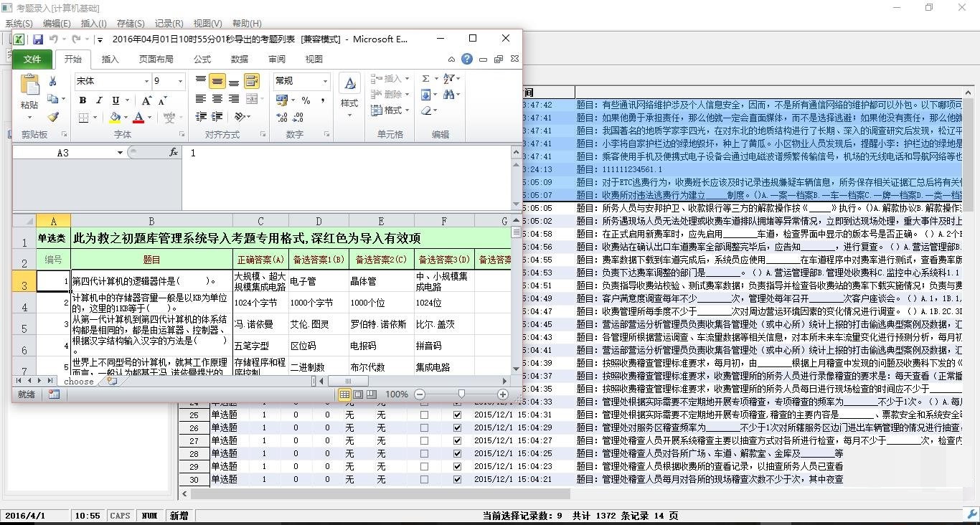Open the number format dropdown showing 常规
The height and width of the screenshot is (525, 980).
325,80
